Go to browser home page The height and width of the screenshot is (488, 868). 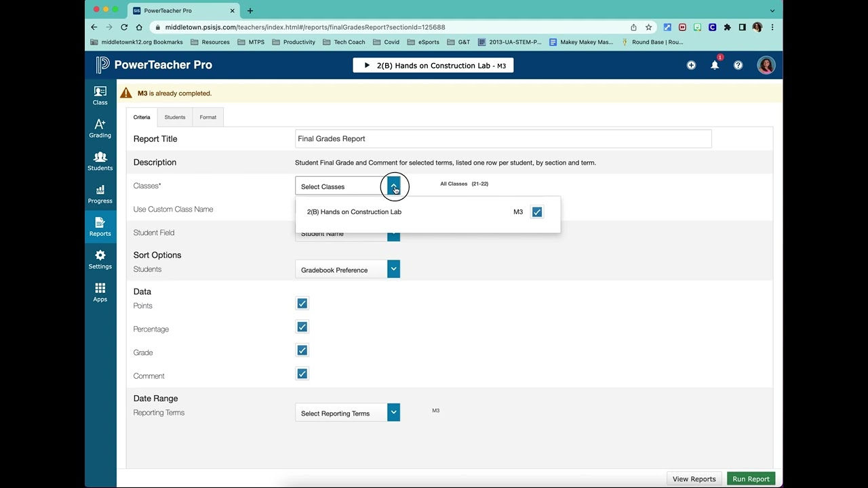tap(139, 27)
